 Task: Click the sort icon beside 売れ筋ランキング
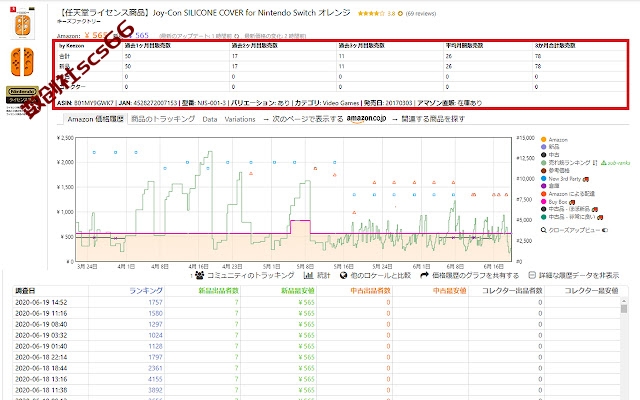click(x=595, y=163)
